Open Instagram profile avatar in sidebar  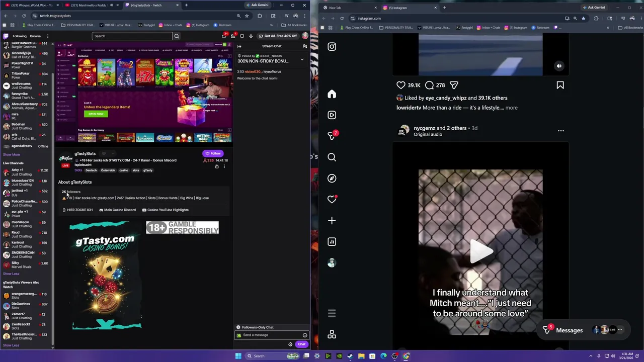coord(332,263)
